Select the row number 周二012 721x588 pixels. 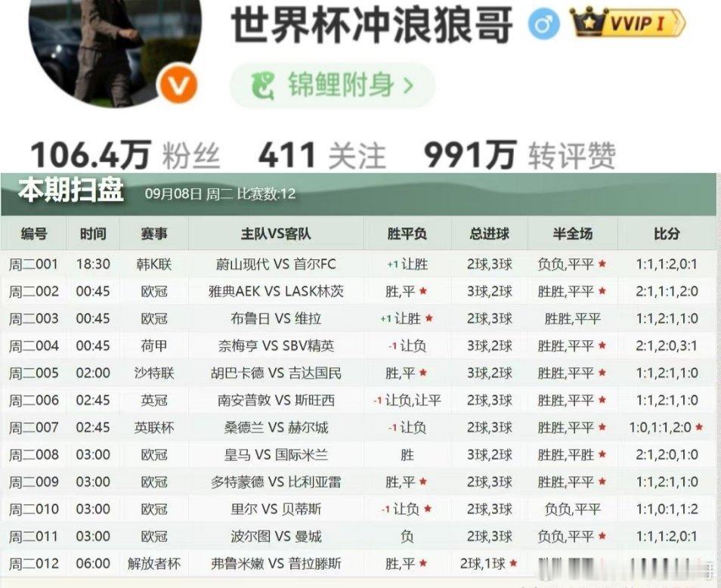pos(33,563)
